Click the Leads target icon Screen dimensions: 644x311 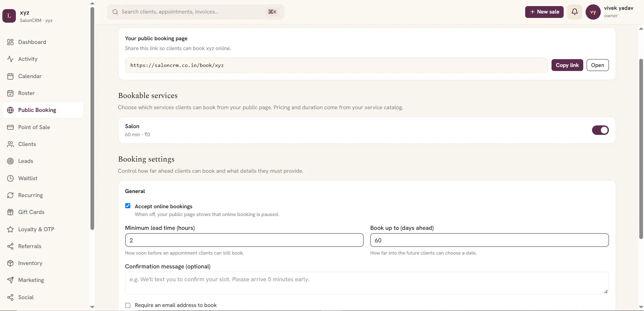pyautogui.click(x=10, y=161)
